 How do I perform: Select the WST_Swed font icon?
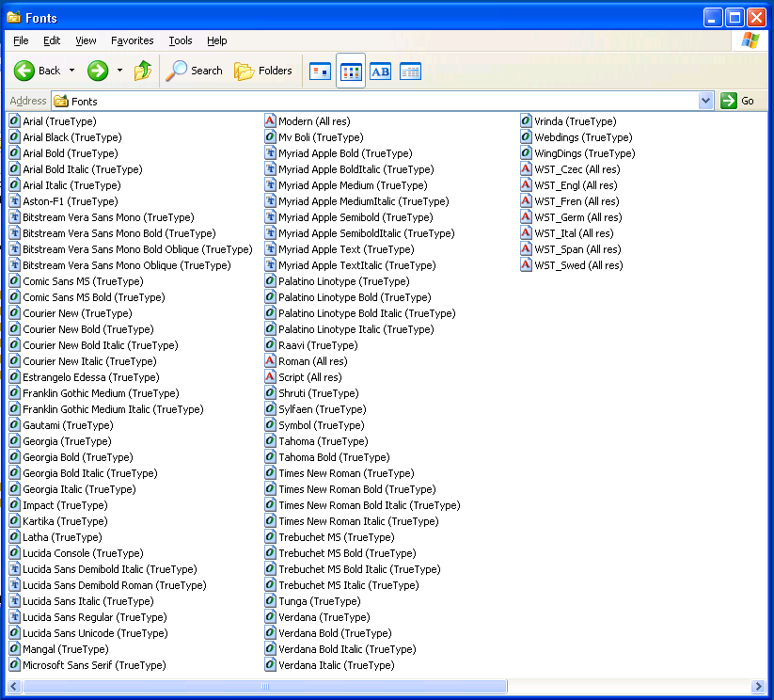coord(527,265)
